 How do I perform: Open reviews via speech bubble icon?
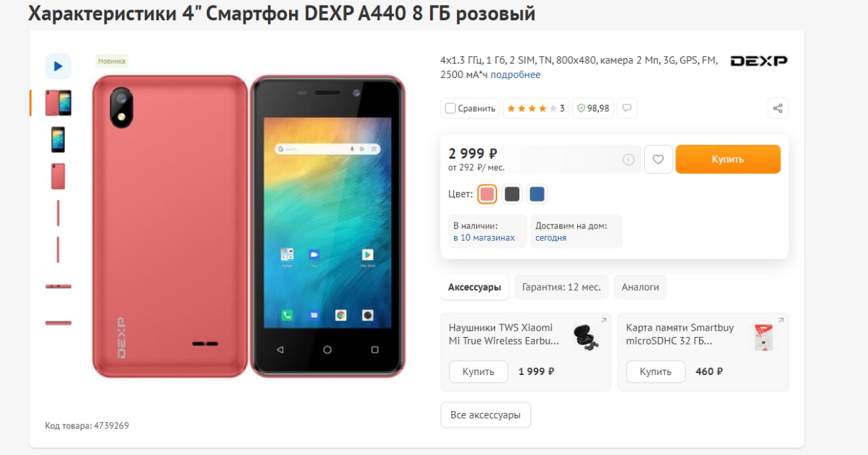tap(627, 108)
